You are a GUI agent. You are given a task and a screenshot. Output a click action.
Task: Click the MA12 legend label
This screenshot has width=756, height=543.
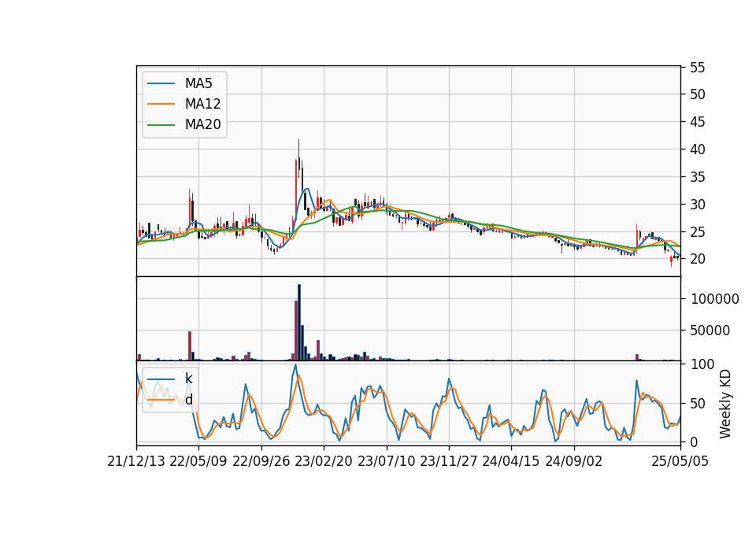[202, 104]
